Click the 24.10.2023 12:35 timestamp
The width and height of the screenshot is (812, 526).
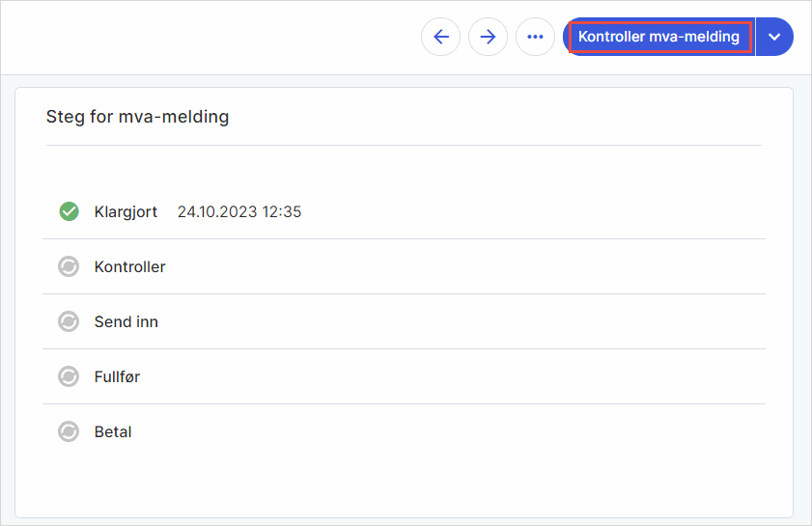coord(239,211)
